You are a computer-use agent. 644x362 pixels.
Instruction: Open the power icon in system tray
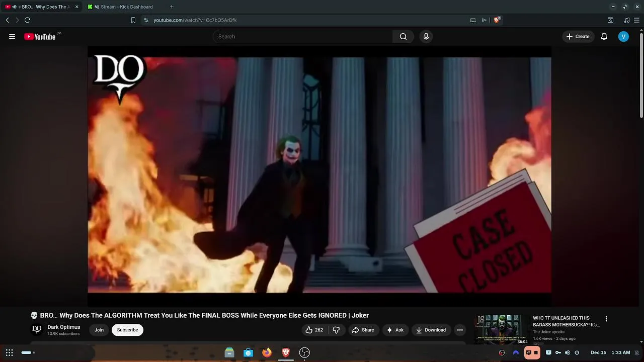(x=577, y=352)
